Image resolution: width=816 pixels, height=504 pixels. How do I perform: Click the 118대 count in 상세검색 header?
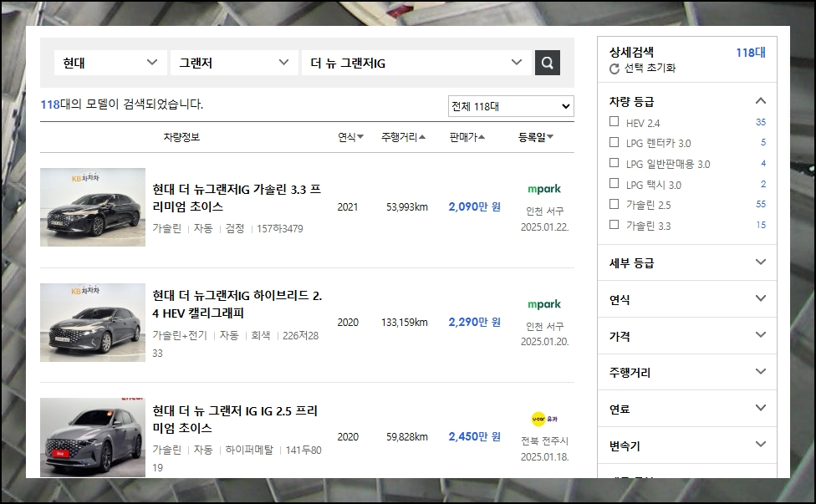pyautogui.click(x=751, y=53)
